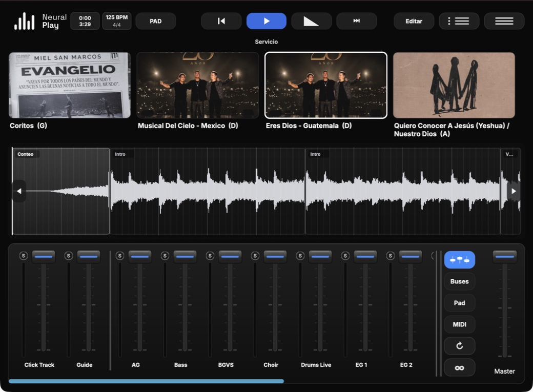Image resolution: width=533 pixels, height=392 pixels.
Task: Solo the EG 2 channel
Action: click(x=390, y=256)
